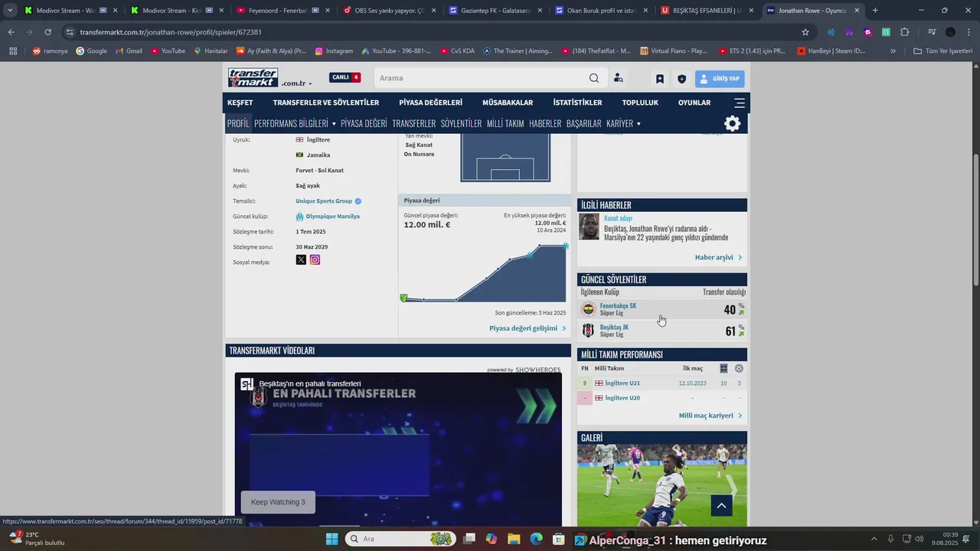Click the magnifier search icon
Viewport: 980px width, 551px height.
(594, 78)
